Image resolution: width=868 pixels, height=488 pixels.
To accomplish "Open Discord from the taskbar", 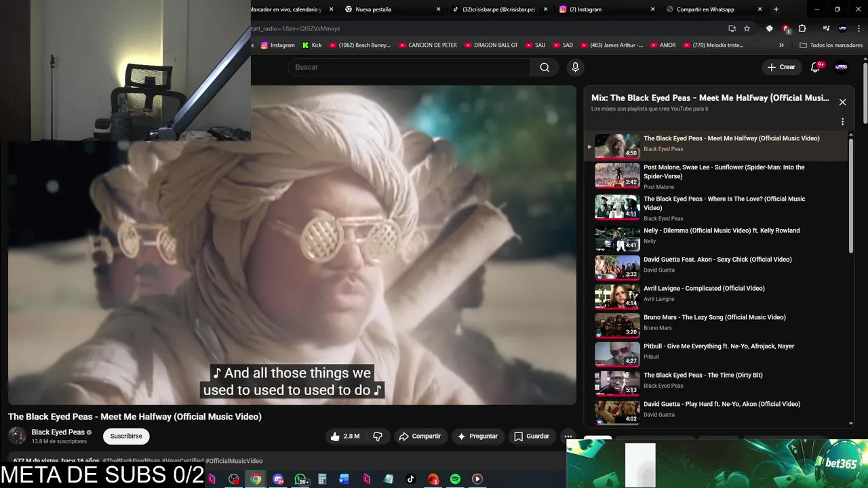I will 278,479.
